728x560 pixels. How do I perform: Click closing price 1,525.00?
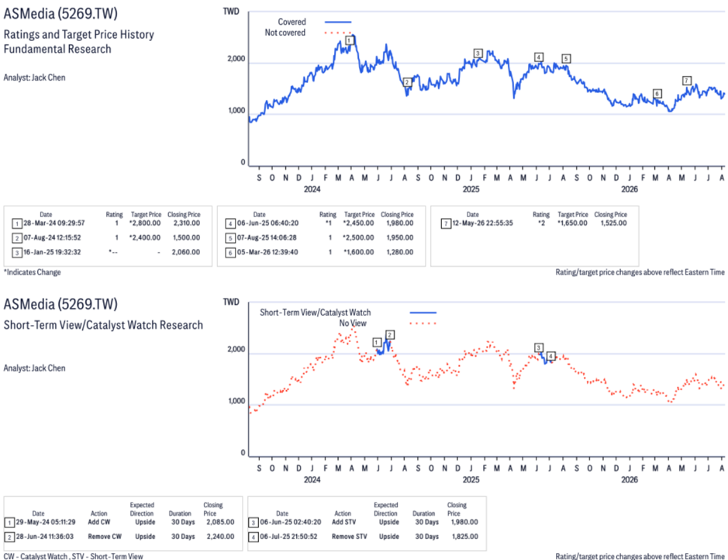613,223
